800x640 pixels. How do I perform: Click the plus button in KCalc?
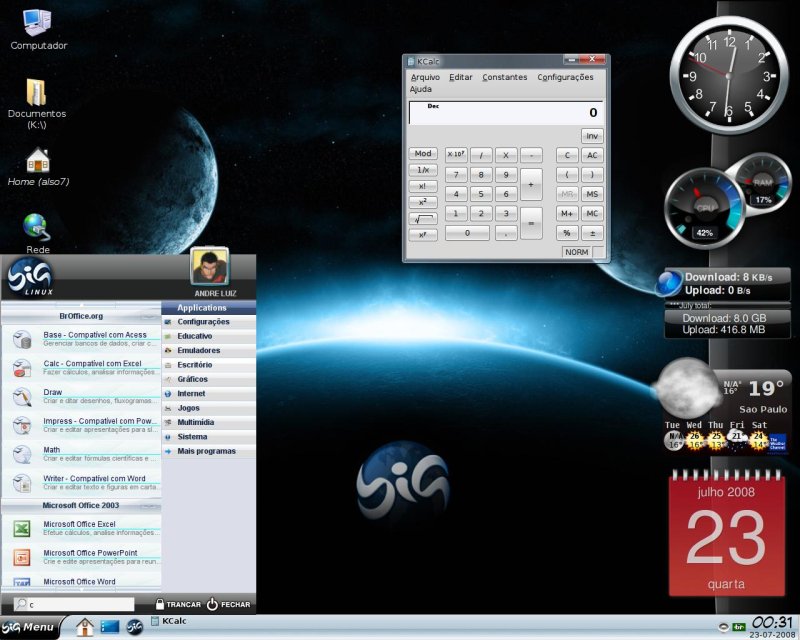point(531,184)
